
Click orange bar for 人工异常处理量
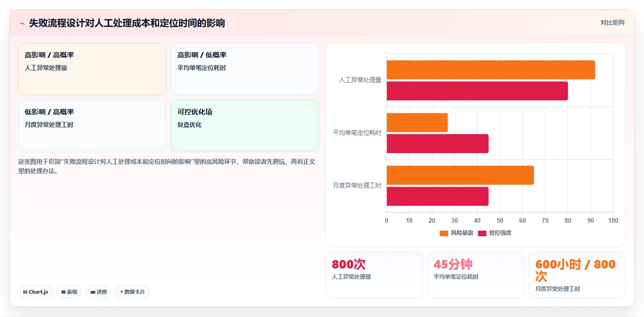pyautogui.click(x=491, y=70)
